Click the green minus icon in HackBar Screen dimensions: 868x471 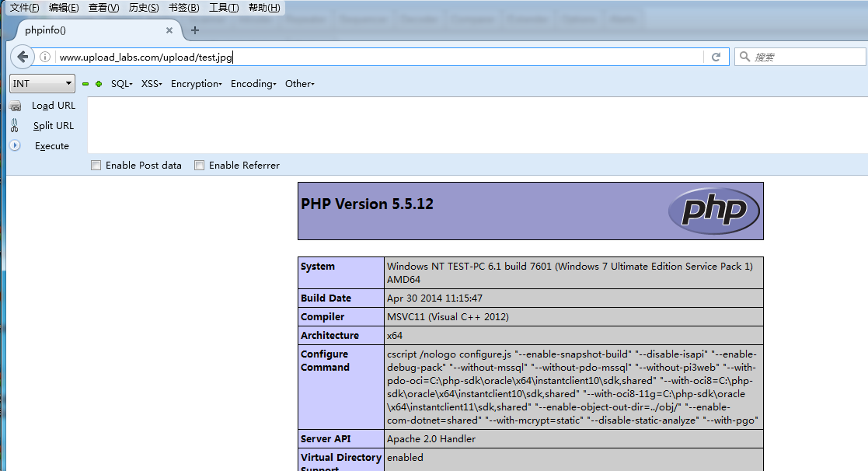tap(85, 84)
